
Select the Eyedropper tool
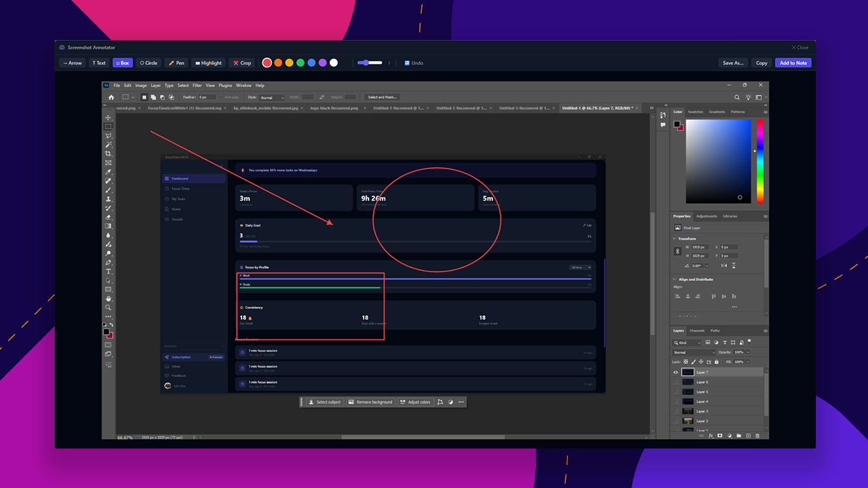pos(109,172)
